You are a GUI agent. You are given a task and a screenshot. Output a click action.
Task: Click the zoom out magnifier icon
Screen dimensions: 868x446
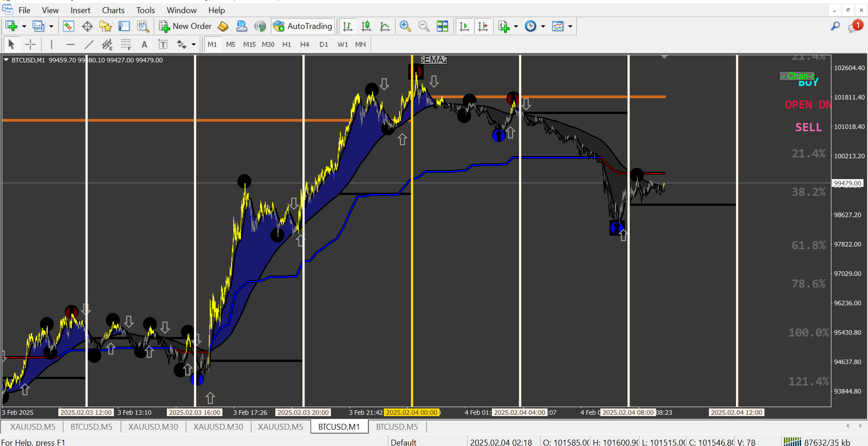[x=423, y=26]
